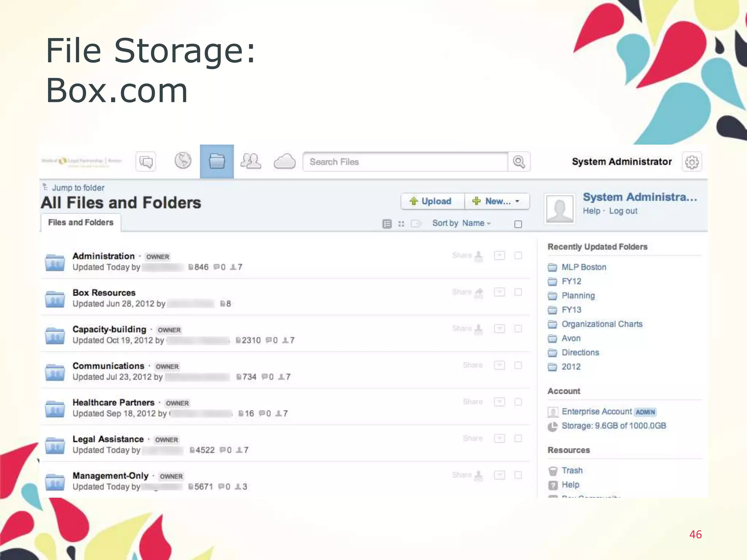The image size is (747, 560).
Task: Click the Box Resources folder icon
Action: [x=55, y=299]
